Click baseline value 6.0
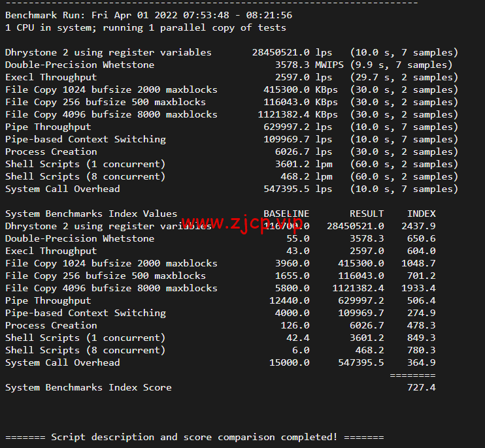Screen dimensions: 485x448 (301, 350)
